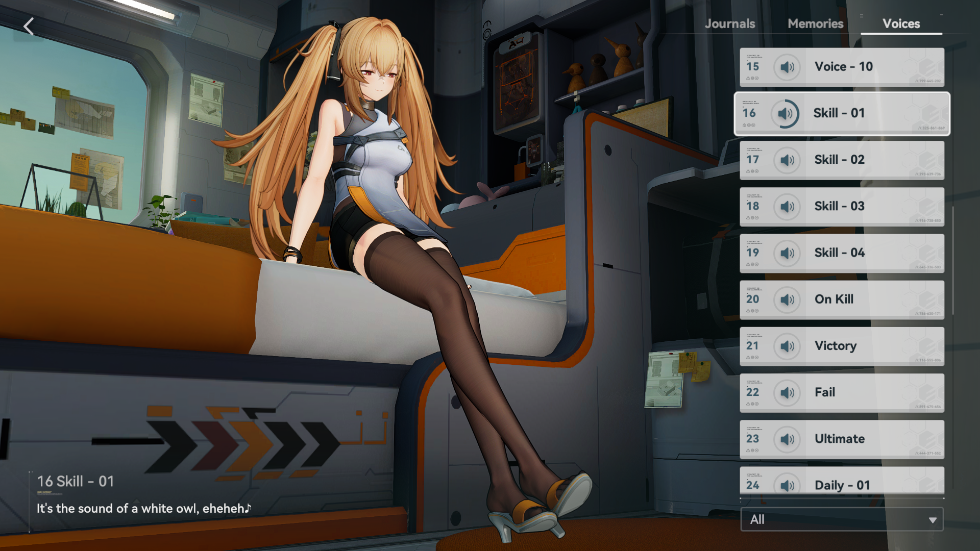Open the All filter dropdown
The image size is (980, 551).
coord(837,519)
